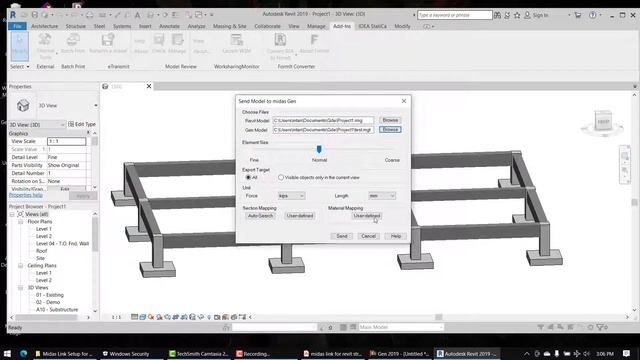Screen dimensions: 640x360
Task: Click the visual style icon in view control bar
Action: point(142,317)
